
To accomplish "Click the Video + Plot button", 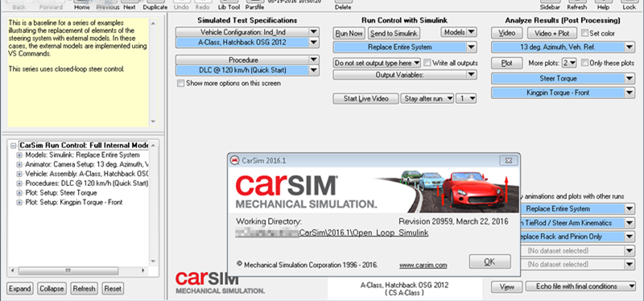I will pyautogui.click(x=552, y=33).
